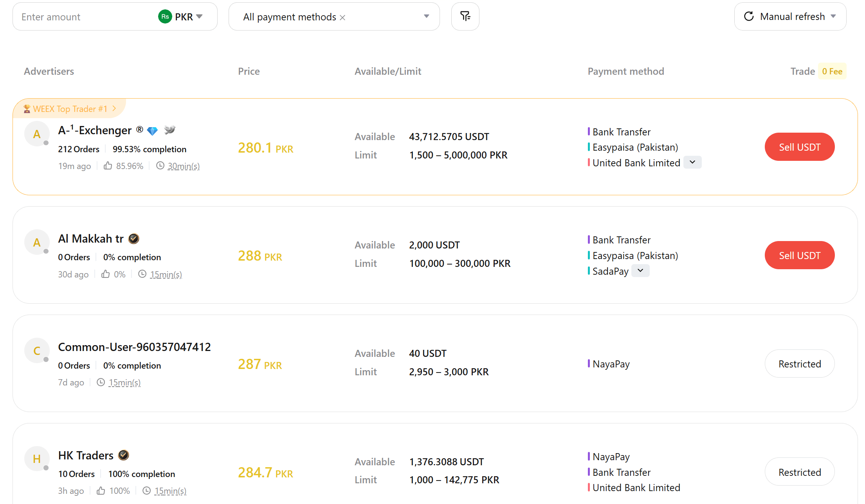Click limit 1,000 – 142,775 PKR
865x504 pixels.
[x=454, y=480]
